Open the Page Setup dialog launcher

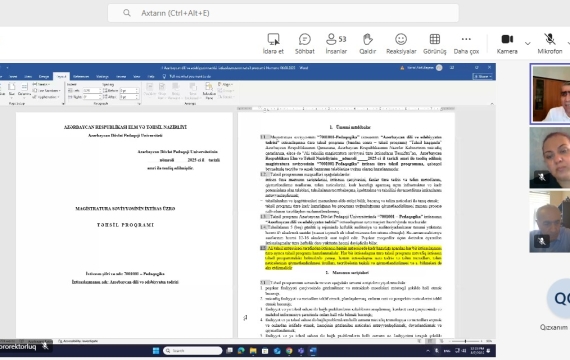pyautogui.click(x=63, y=104)
